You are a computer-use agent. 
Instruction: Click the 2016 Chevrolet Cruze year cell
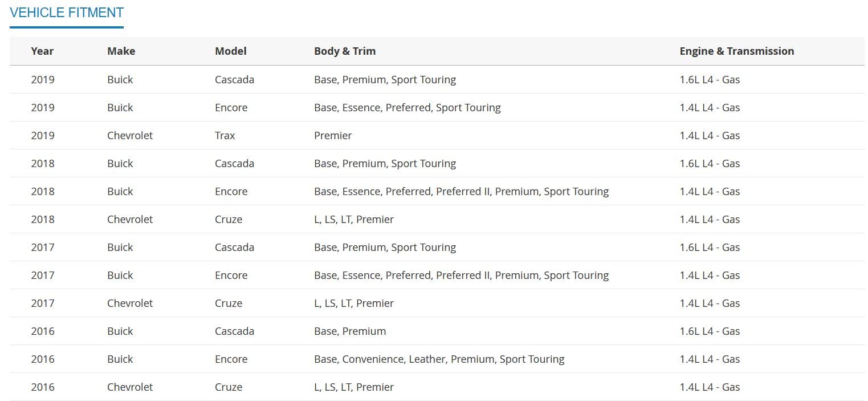(43, 387)
